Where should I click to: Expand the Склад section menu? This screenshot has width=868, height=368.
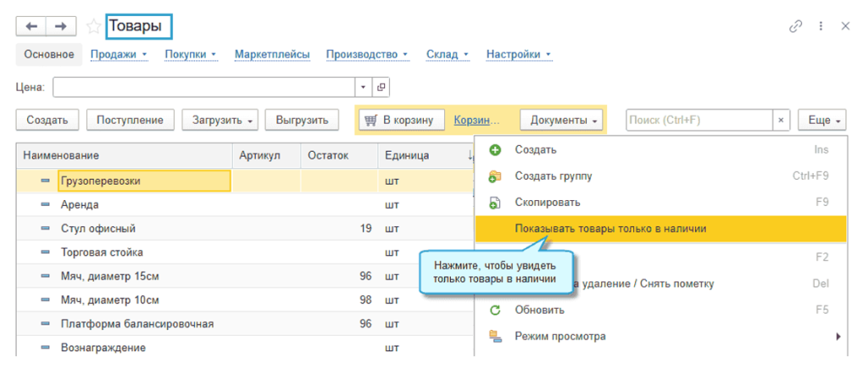click(x=448, y=54)
